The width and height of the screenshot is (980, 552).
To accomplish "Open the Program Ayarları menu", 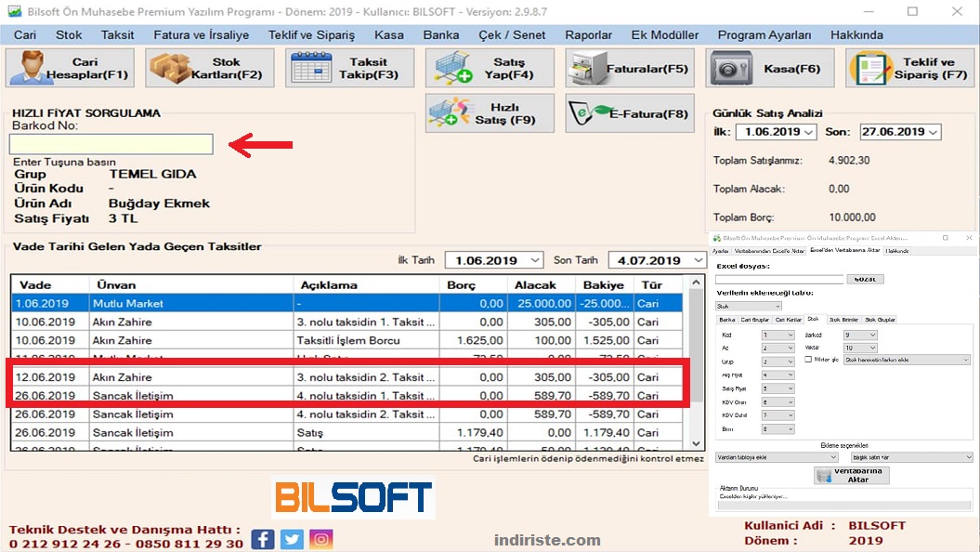I will (764, 35).
